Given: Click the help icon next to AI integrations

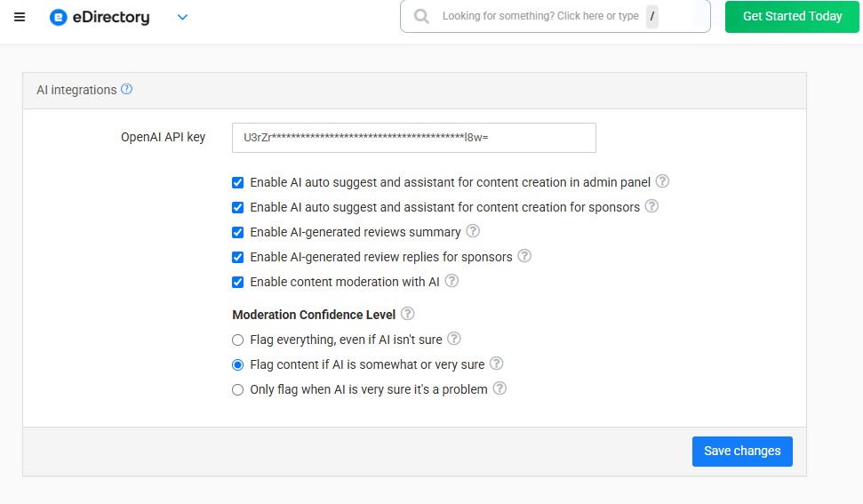Looking at the screenshot, I should (x=126, y=89).
